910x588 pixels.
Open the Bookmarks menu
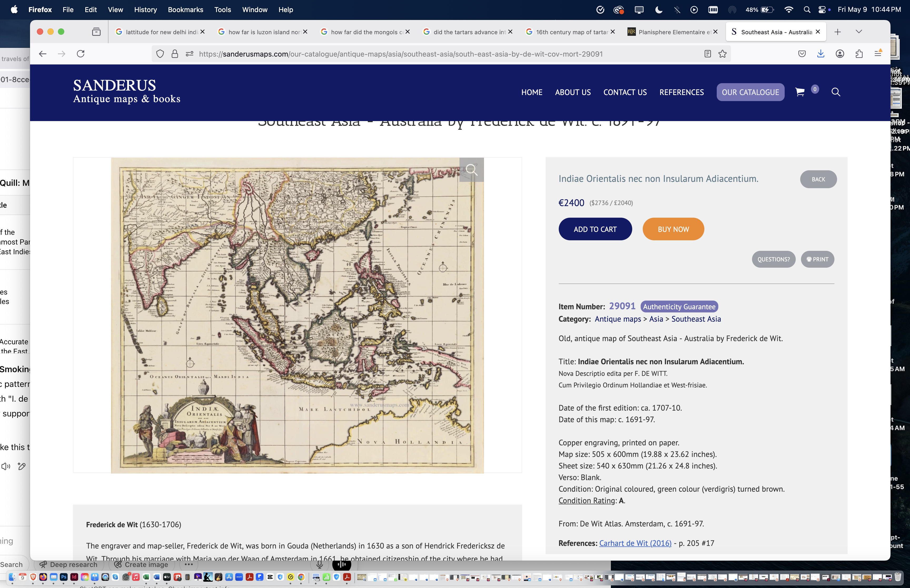click(x=185, y=9)
